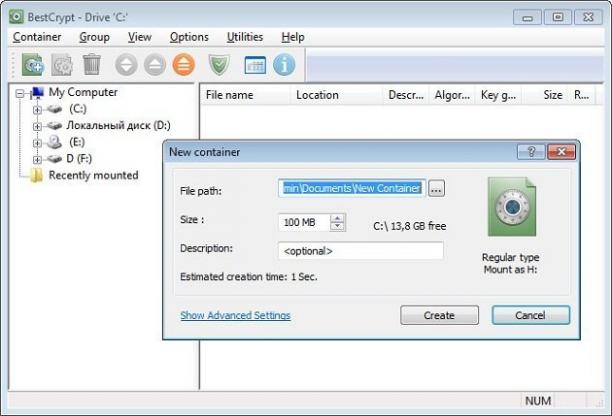Click the File path input field
The width and height of the screenshot is (612, 416).
point(352,188)
